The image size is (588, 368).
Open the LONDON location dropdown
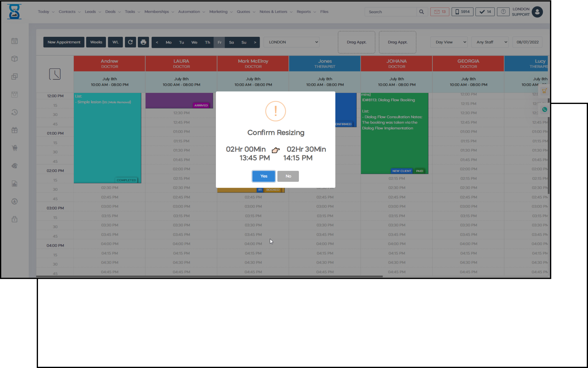click(291, 42)
